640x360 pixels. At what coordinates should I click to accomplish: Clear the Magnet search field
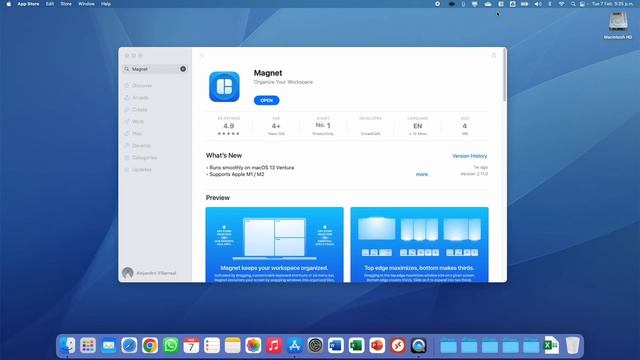tap(183, 69)
